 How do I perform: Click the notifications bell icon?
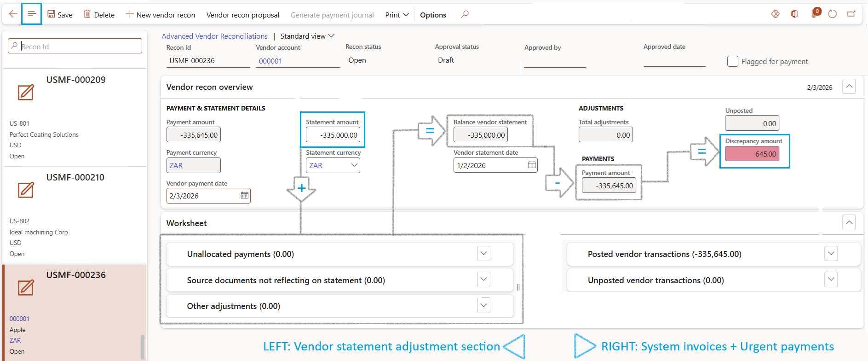pyautogui.click(x=814, y=14)
